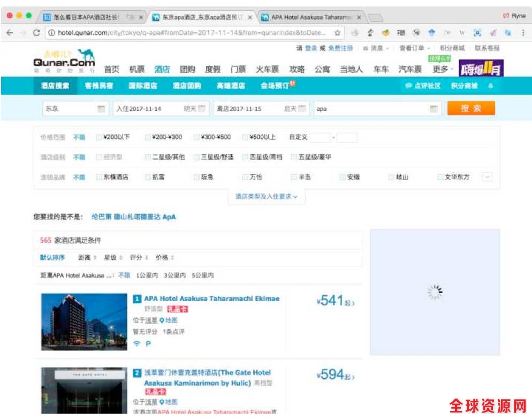Image resolution: width=532 pixels, height=419 pixels.
Task: Click the browser address bar URL
Action: [x=192, y=33]
